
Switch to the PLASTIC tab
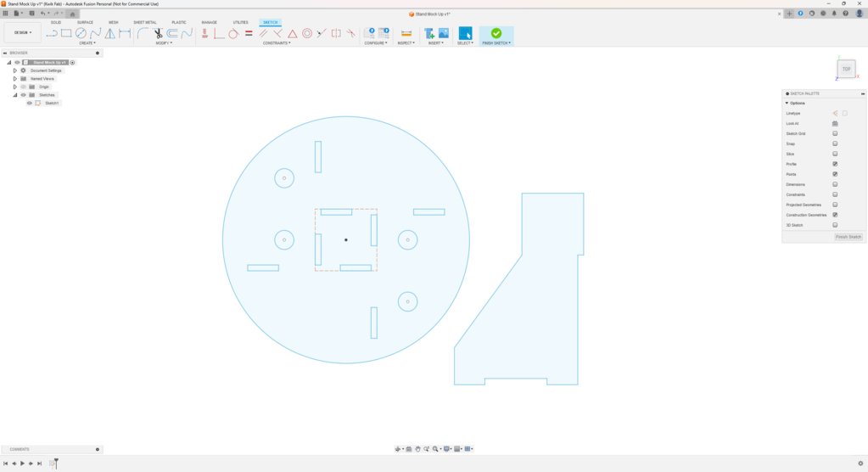pyautogui.click(x=179, y=23)
